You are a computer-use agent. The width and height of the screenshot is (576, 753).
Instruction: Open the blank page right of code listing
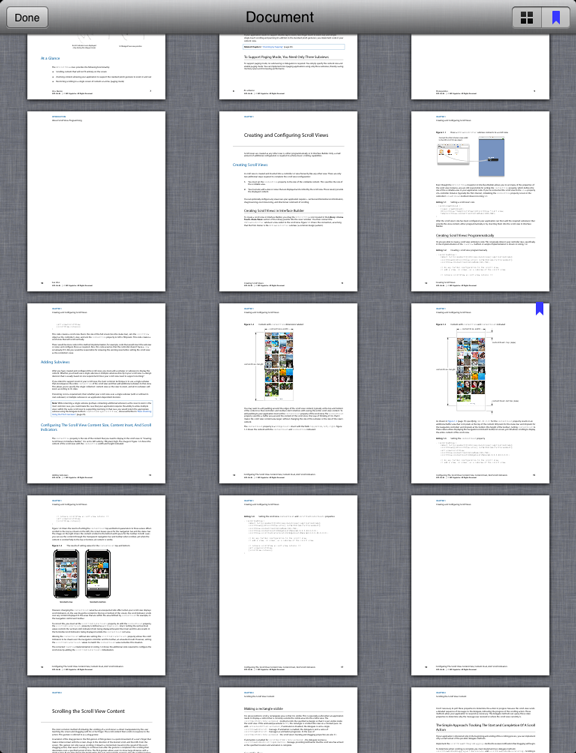[x=480, y=585]
